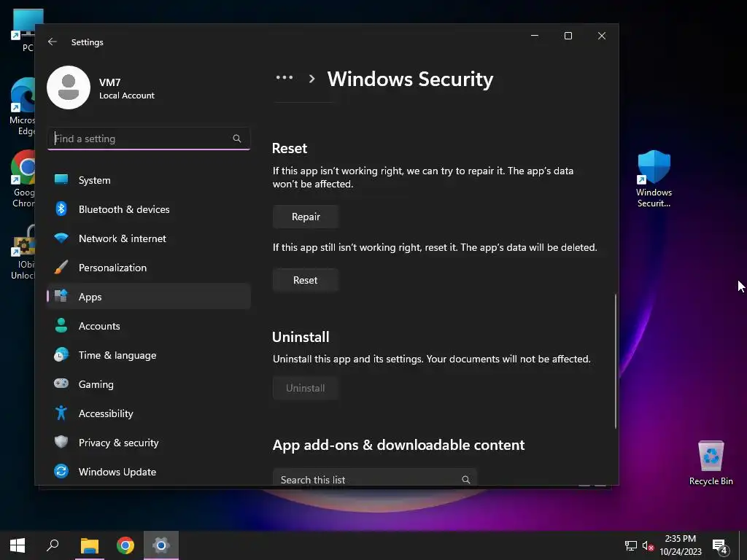747x560 pixels.
Task: Click the Gaming controller icon
Action: click(x=61, y=384)
